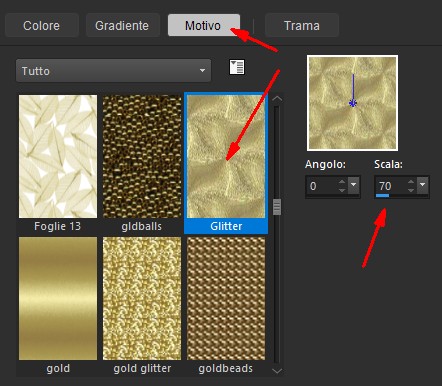Screen dimensions: 442x386
Task: Switch to the Gradiente tab
Action: [x=122, y=25]
